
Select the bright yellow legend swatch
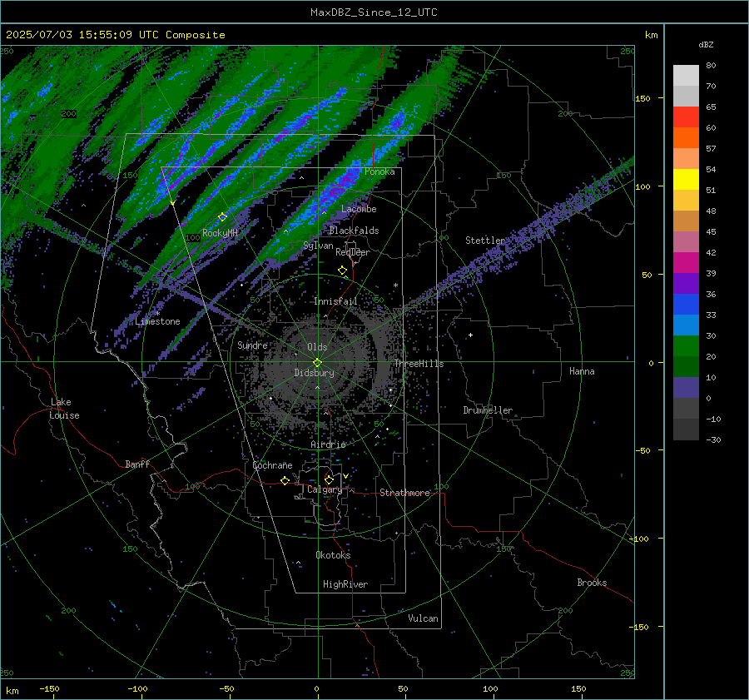tap(686, 180)
